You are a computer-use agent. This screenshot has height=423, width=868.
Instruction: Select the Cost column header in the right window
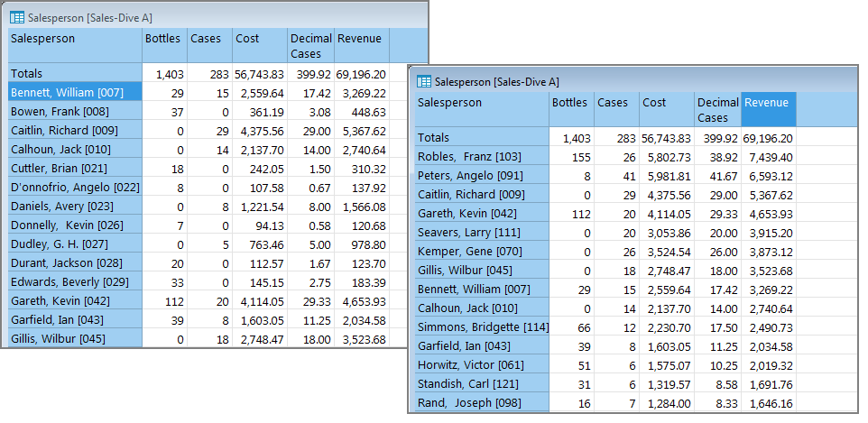(x=667, y=109)
